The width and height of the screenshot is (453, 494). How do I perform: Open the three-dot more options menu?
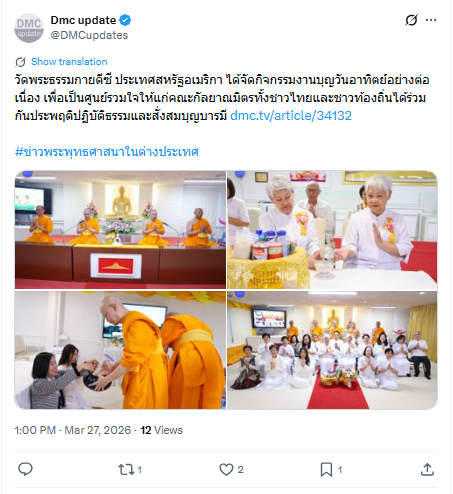tap(431, 20)
